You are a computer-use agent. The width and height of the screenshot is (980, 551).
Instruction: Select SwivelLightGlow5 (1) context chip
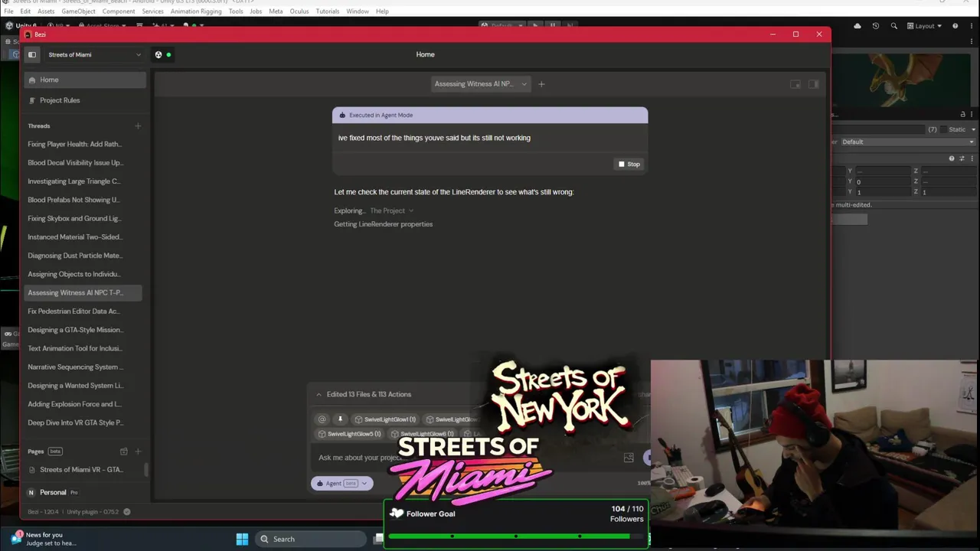click(350, 434)
